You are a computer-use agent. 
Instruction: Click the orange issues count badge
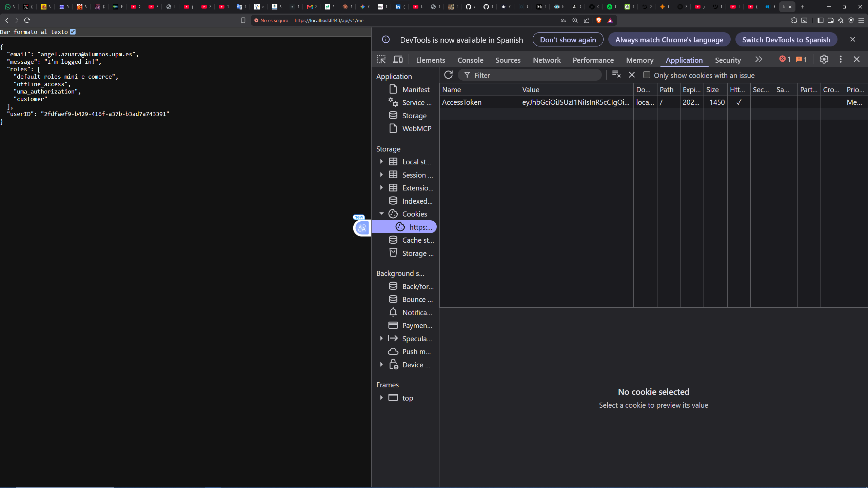[x=801, y=59]
